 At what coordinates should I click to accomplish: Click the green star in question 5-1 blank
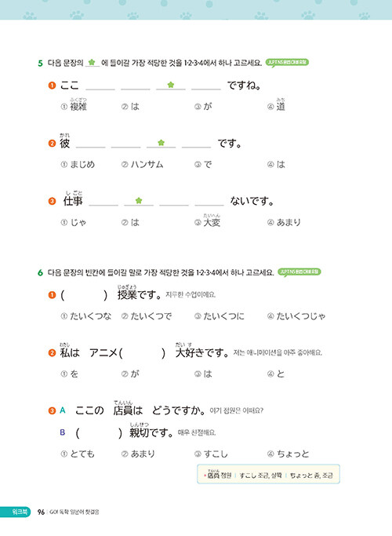click(x=171, y=85)
